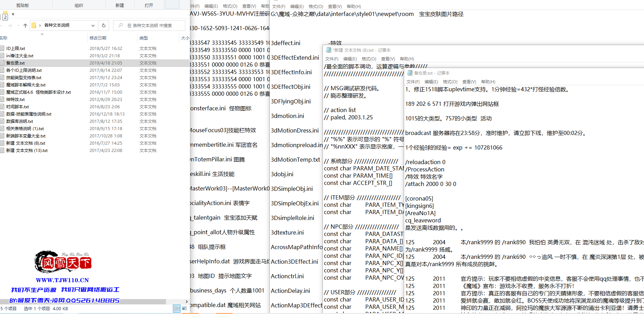Switch Explorer to details view
The height and width of the screenshot is (314, 644).
click(177, 308)
